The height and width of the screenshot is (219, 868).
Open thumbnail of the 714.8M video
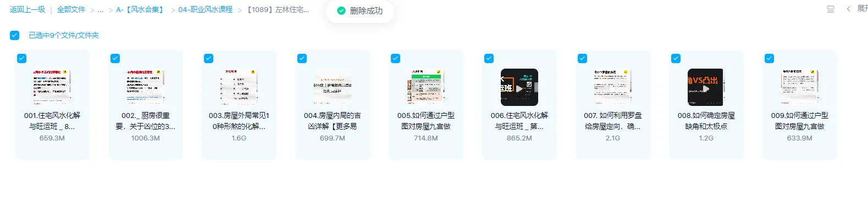point(426,87)
